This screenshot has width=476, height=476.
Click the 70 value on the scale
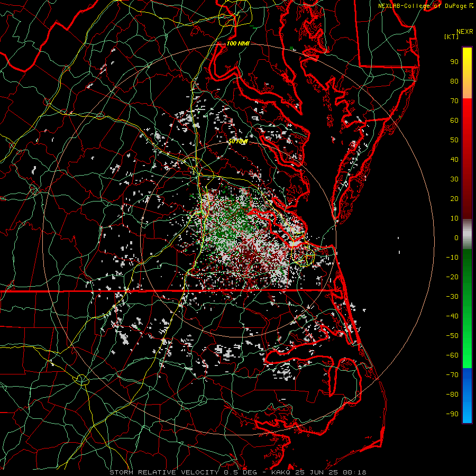coord(454,101)
